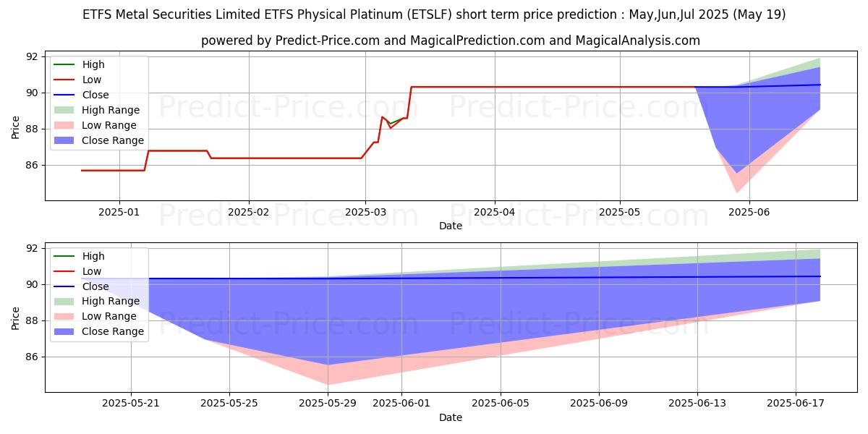Click the 2025-06-17 tick label on bottom chart
This screenshot has height=434, width=868.
click(x=796, y=404)
